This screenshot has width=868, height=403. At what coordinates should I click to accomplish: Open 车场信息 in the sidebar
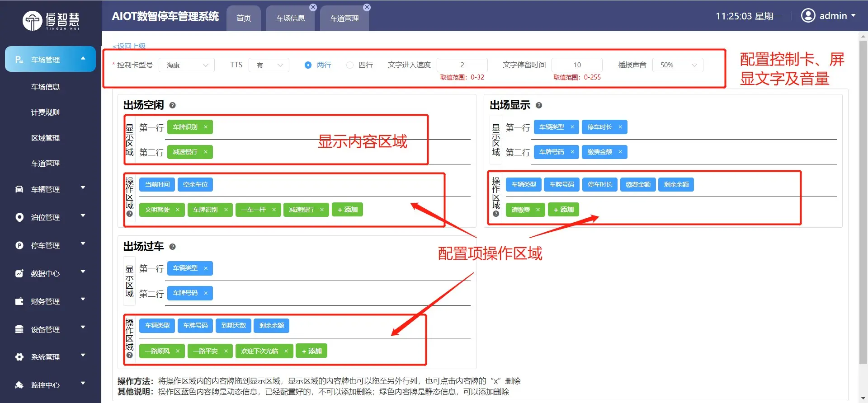(x=45, y=87)
